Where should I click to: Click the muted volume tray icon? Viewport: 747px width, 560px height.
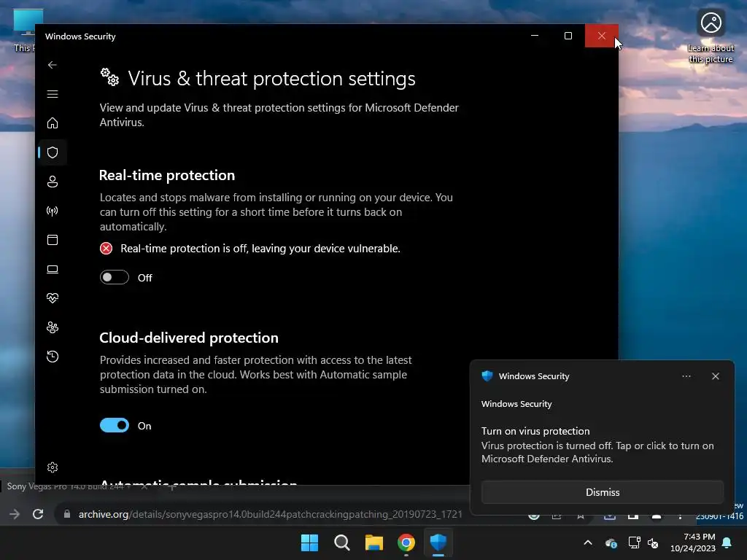(653, 542)
